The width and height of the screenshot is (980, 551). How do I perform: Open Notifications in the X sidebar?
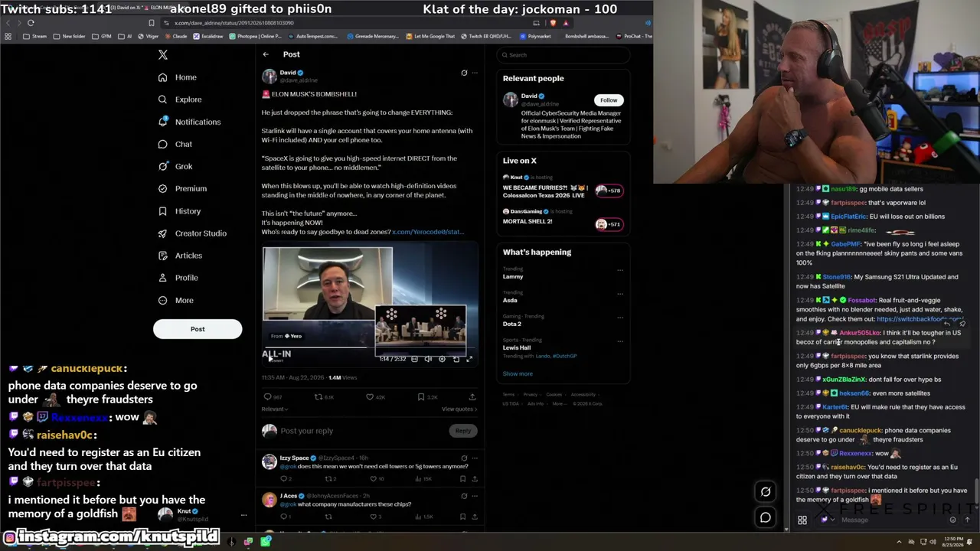pos(189,122)
